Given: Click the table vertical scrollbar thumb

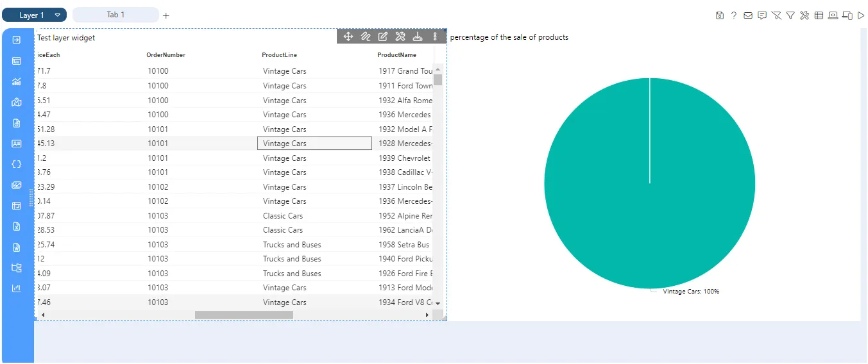Looking at the screenshot, I should (x=438, y=79).
